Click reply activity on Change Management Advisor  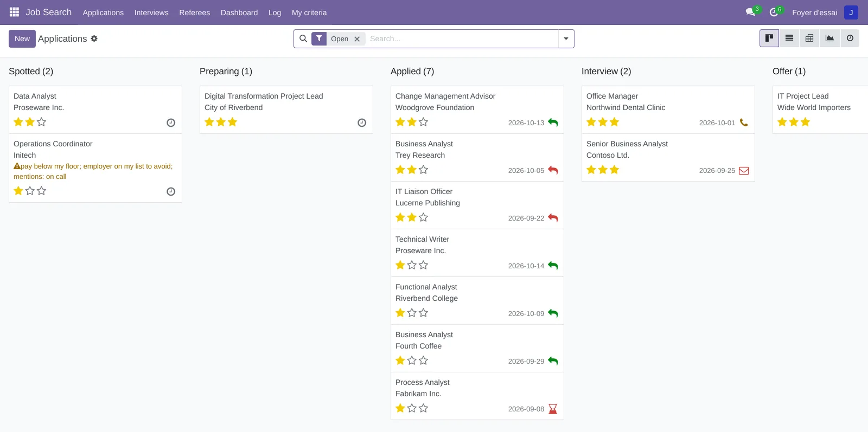tap(553, 122)
